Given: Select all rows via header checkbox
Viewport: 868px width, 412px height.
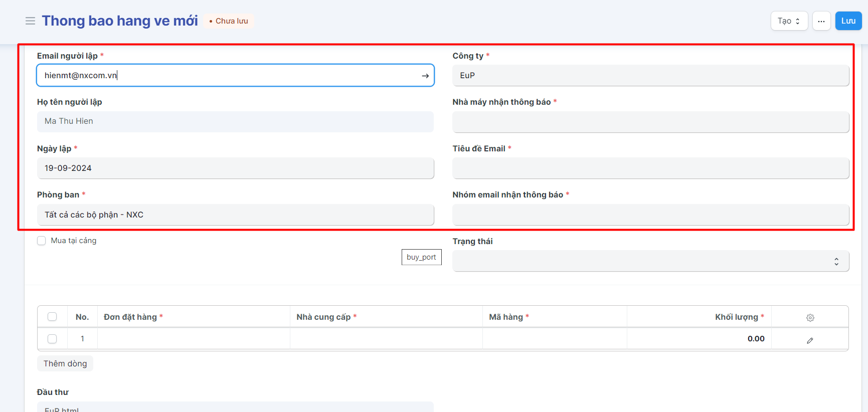Looking at the screenshot, I should 52,317.
